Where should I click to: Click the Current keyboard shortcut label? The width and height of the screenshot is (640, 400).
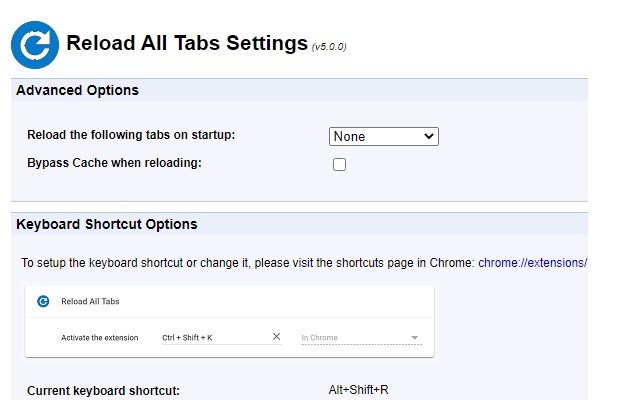point(104,390)
